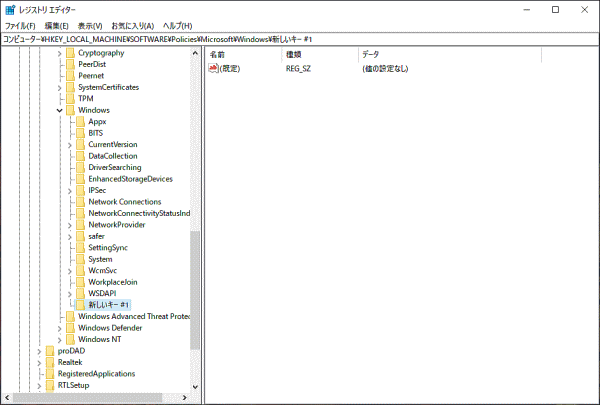Click the PeerDist folder icon
600x405 pixels.
70,64
